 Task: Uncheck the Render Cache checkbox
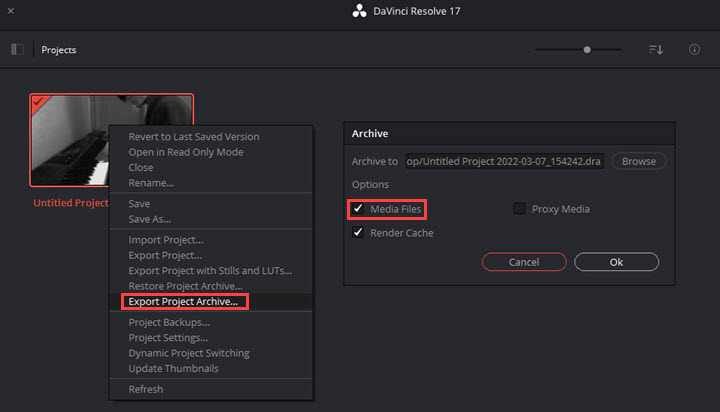358,232
